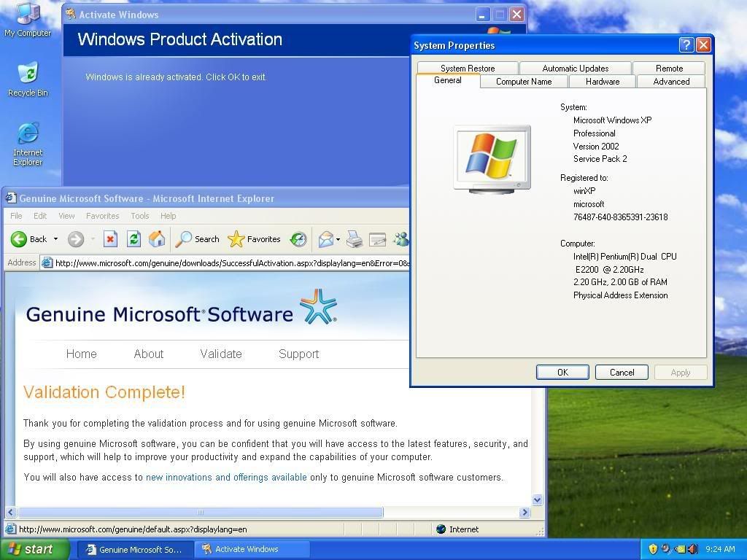Click the Genuine Microsoft Software star logo
The height and width of the screenshot is (560, 747).
click(318, 306)
